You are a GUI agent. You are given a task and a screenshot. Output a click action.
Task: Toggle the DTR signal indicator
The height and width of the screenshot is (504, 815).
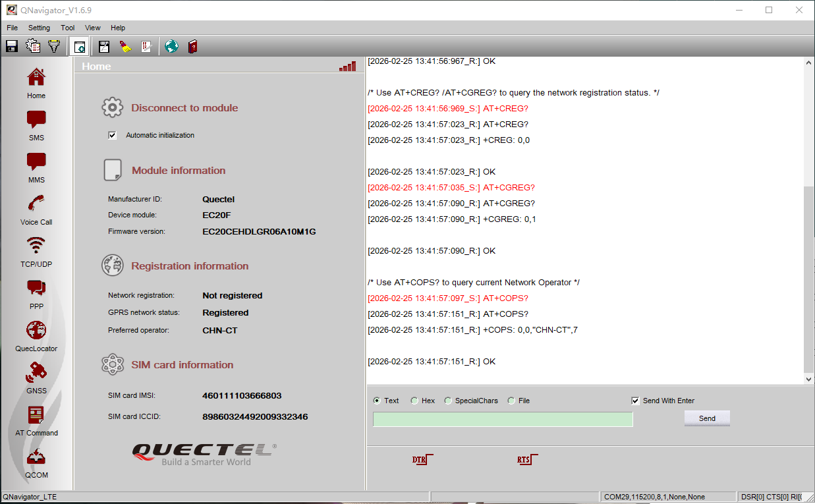pos(422,460)
